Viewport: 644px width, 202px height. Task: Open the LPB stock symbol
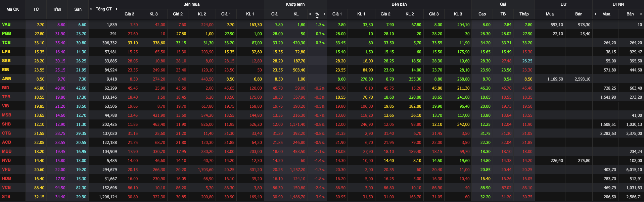[6, 52]
